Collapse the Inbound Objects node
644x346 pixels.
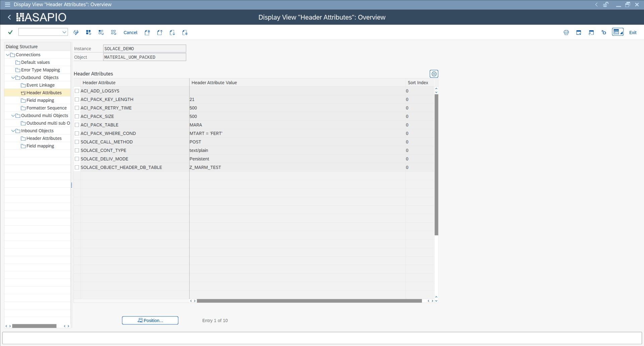point(13,131)
